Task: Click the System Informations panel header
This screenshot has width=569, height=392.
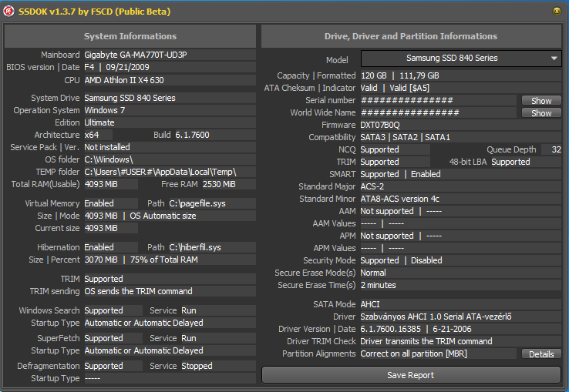Action: click(130, 36)
